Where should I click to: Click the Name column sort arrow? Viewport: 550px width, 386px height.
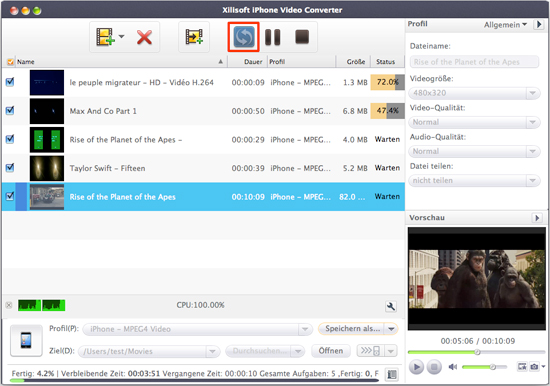(x=221, y=62)
